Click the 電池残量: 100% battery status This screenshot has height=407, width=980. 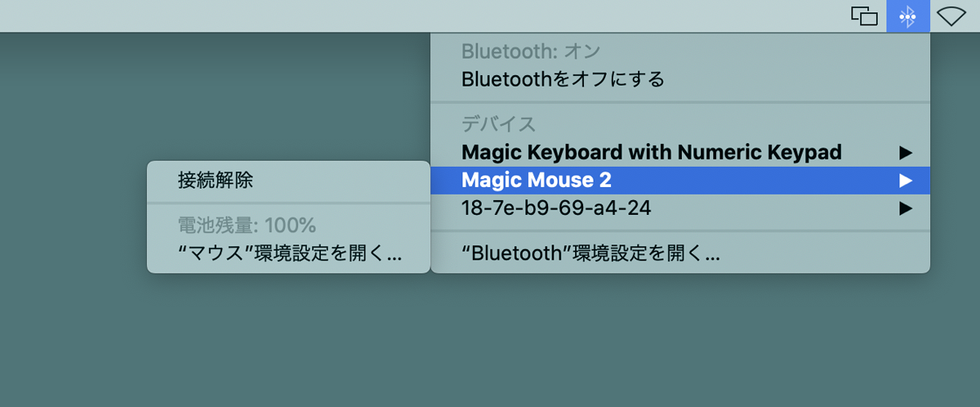[247, 225]
